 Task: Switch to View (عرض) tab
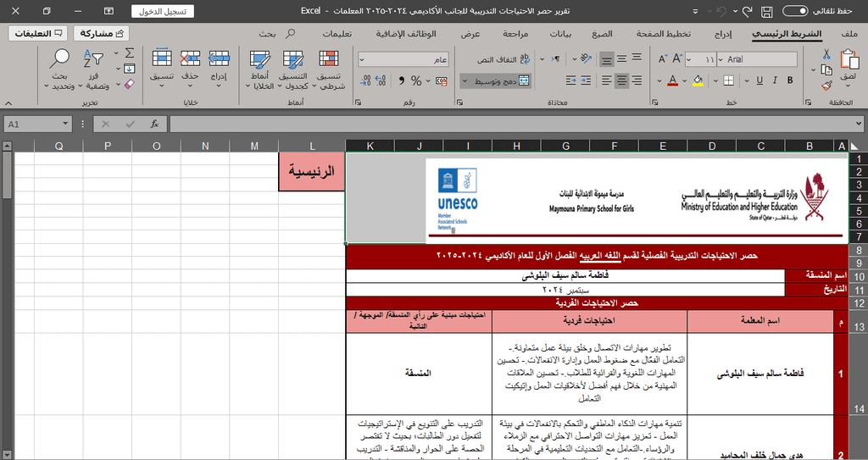pyautogui.click(x=470, y=34)
